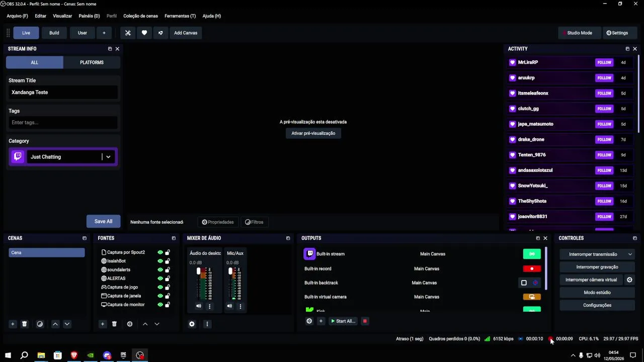Open source properties gear in Fontes panel

[x=130, y=324]
